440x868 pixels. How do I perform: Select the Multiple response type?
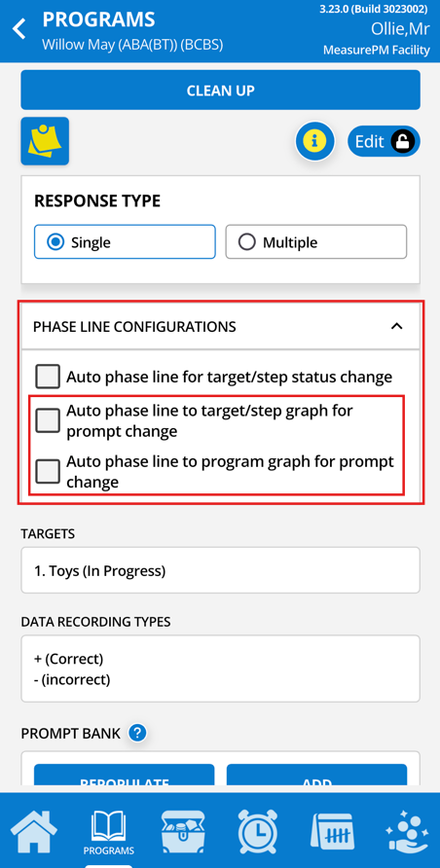(316, 242)
